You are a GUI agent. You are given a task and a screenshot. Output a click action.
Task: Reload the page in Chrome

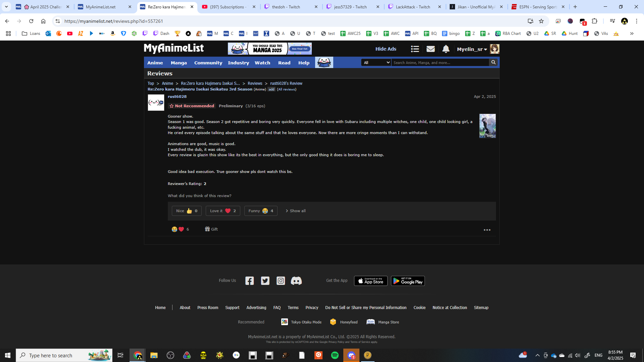[31, 21]
